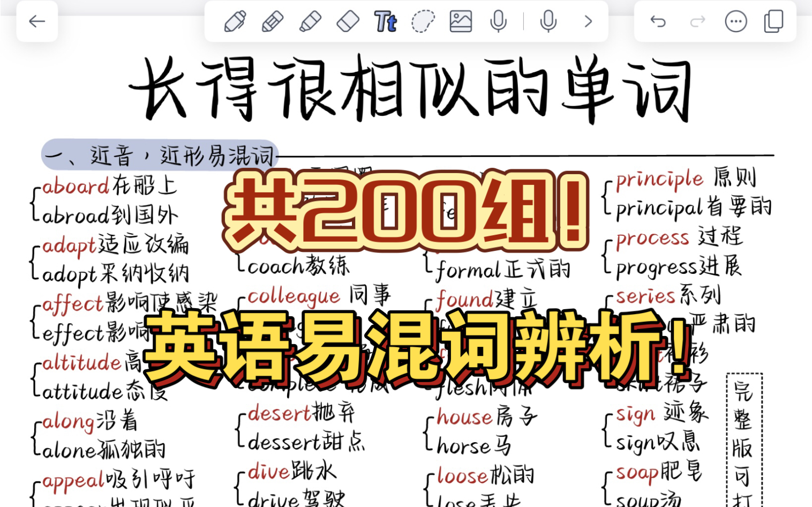The height and width of the screenshot is (507, 812).
Task: Click the word soap
Action: 637,474
